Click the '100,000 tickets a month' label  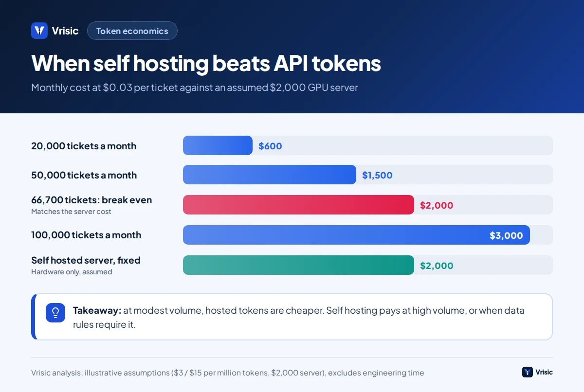86,235
